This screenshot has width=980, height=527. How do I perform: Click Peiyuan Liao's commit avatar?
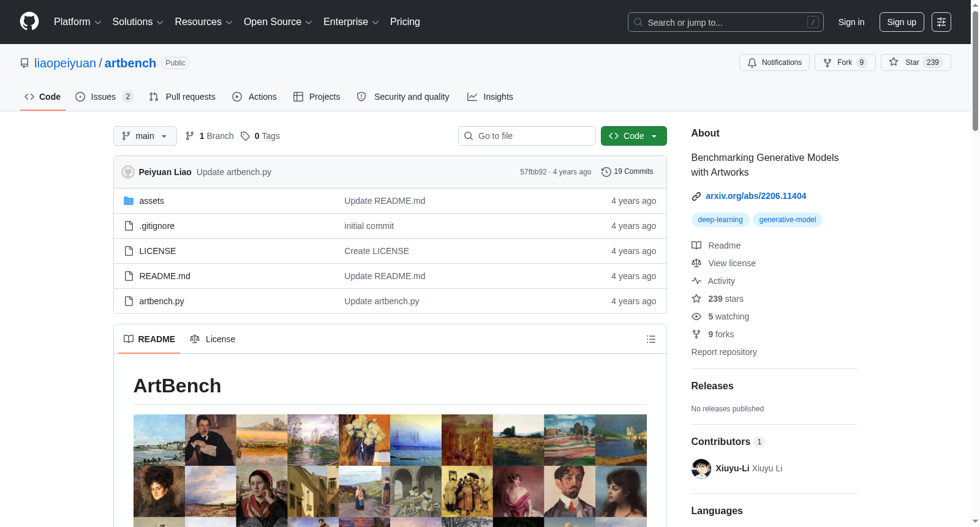click(128, 172)
